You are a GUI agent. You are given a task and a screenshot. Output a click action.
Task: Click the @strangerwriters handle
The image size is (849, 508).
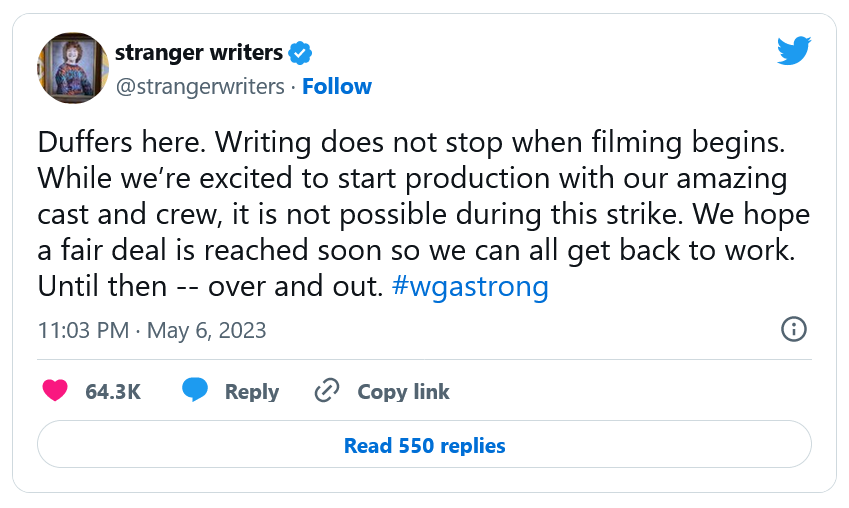click(x=200, y=86)
